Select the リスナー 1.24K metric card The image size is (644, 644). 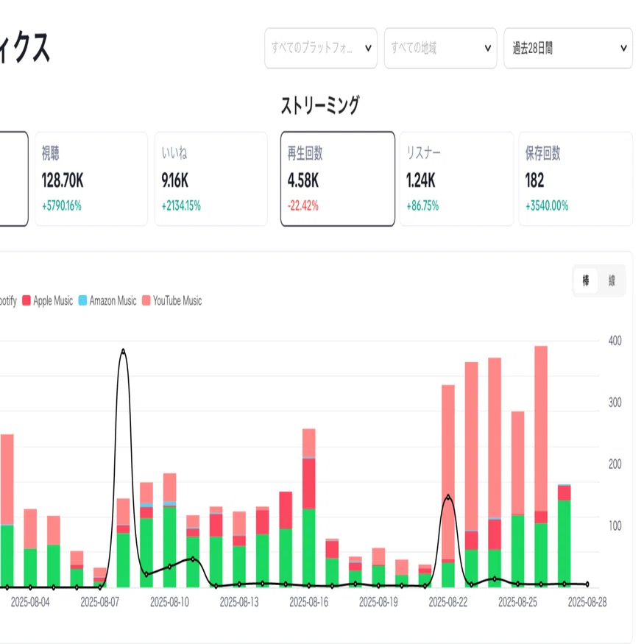click(x=457, y=179)
